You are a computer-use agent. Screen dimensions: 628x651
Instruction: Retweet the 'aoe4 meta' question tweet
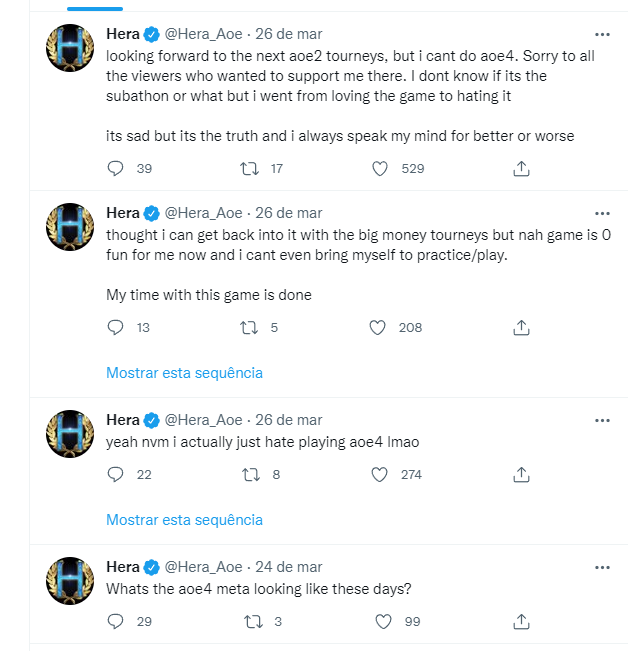click(252, 621)
